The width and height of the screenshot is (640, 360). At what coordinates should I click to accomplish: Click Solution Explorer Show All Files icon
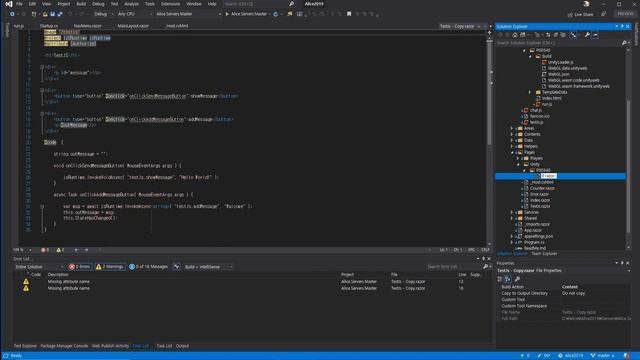point(563,35)
